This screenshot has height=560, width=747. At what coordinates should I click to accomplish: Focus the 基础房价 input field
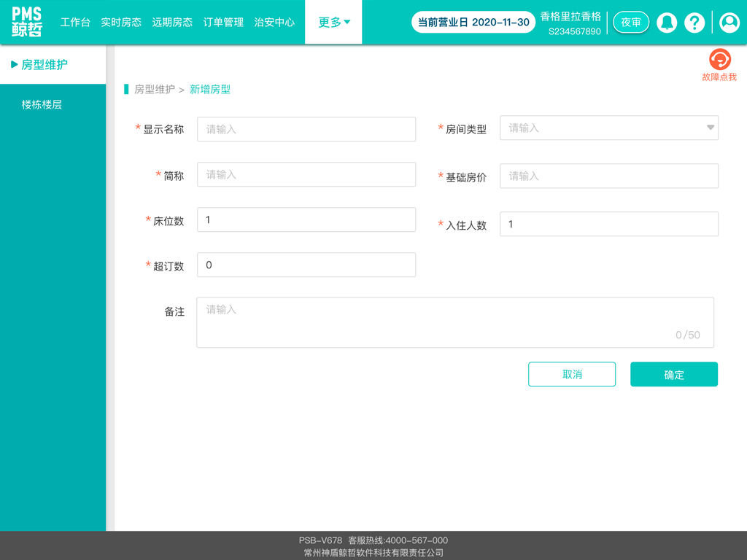click(x=609, y=176)
